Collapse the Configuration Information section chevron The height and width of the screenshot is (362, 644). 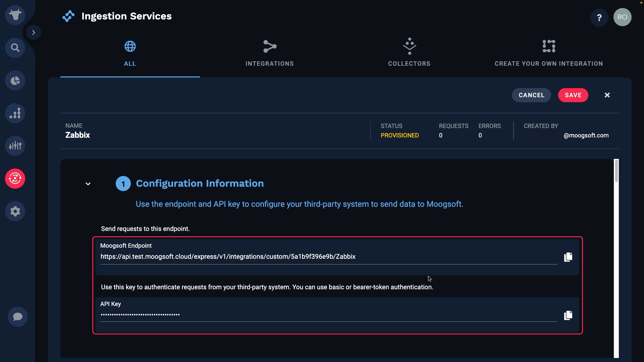88,184
